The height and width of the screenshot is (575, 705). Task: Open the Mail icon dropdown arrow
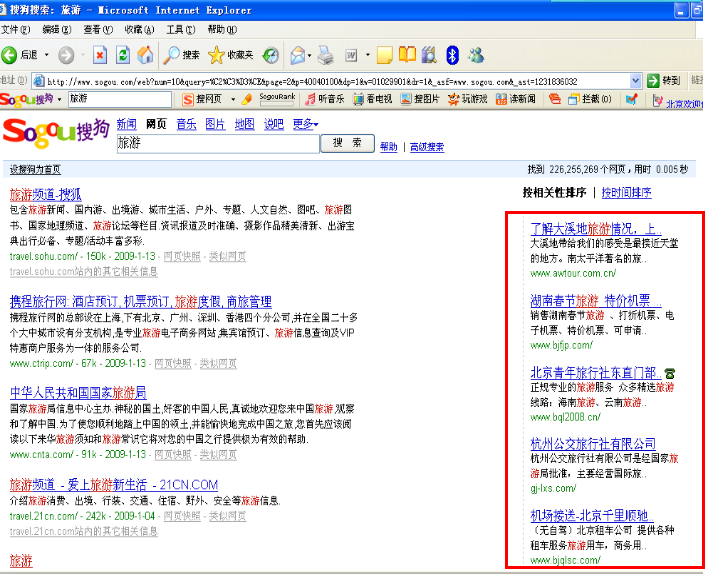310,56
